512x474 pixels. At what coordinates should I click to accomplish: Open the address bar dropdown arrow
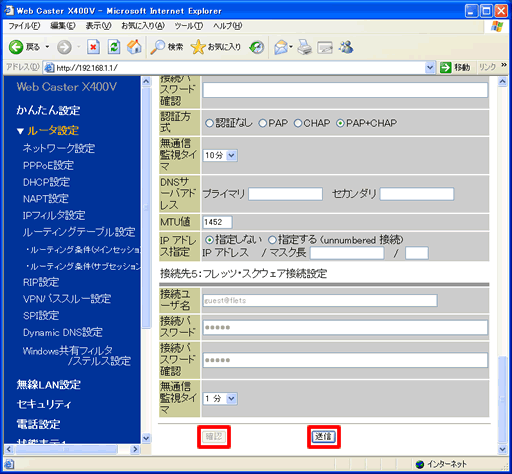tap(430, 68)
